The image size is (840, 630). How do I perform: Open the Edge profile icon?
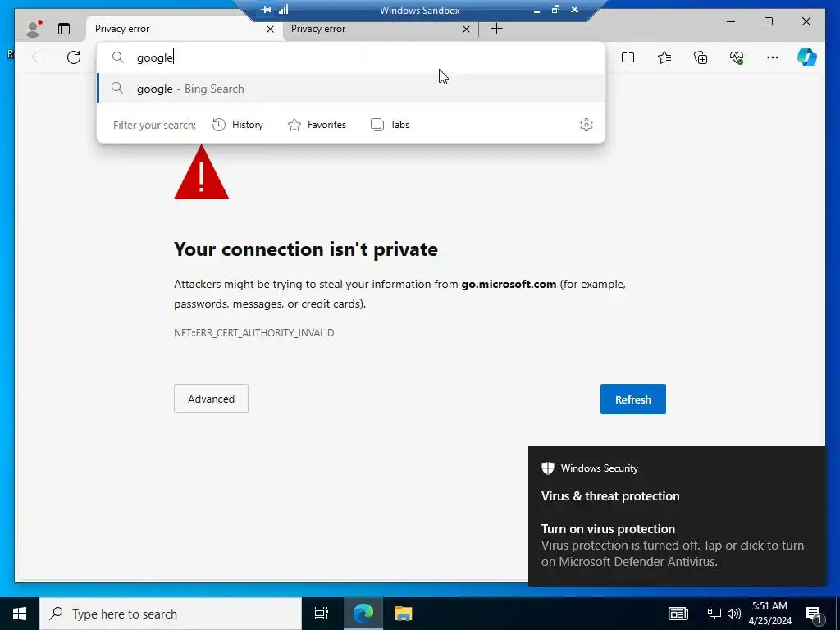tap(33, 29)
